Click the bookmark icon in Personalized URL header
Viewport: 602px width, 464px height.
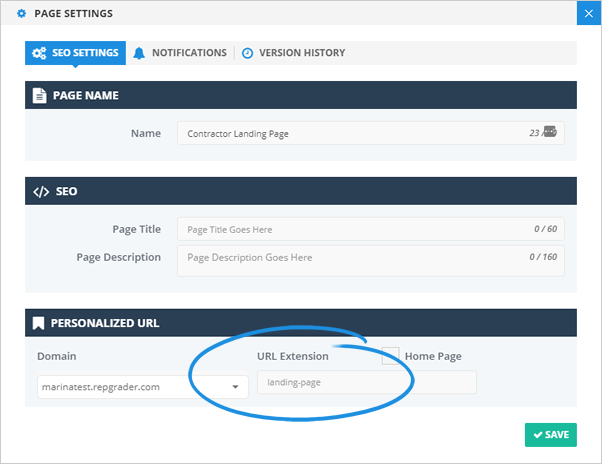click(x=39, y=324)
